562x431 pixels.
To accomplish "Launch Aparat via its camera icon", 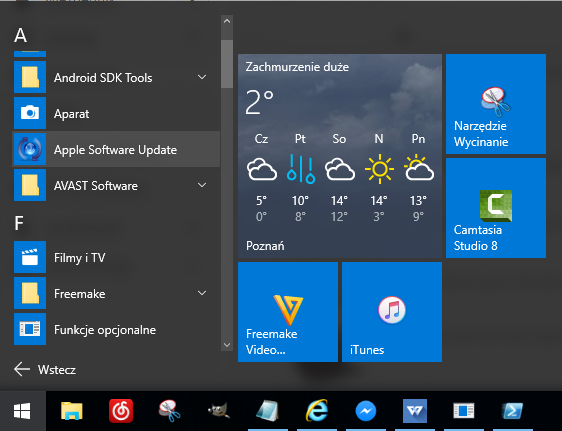I will (30, 113).
